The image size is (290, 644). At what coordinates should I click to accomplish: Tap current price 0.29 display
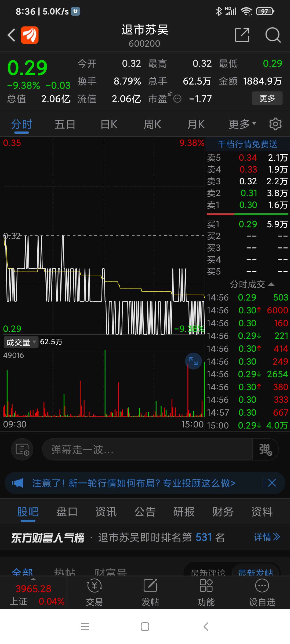coord(27,67)
